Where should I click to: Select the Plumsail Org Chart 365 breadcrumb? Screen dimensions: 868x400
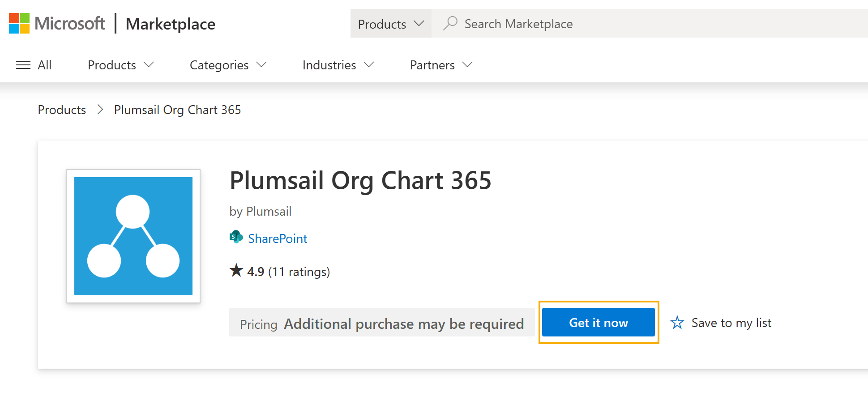point(177,110)
